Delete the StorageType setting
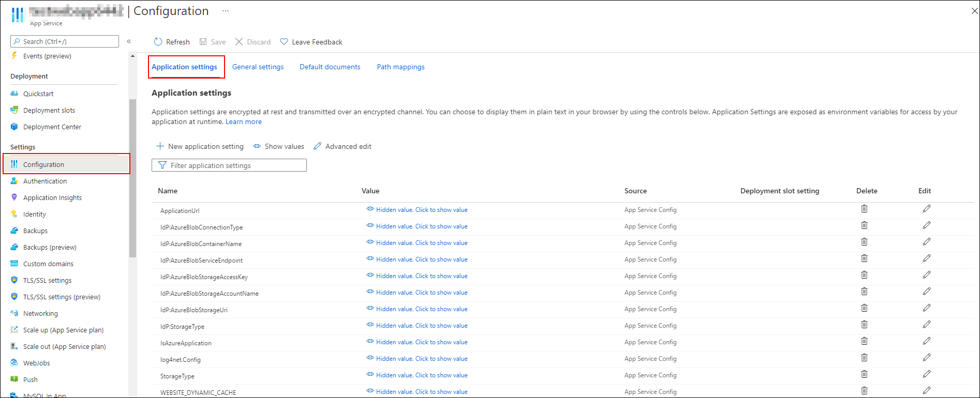The height and width of the screenshot is (398, 980). click(x=864, y=374)
